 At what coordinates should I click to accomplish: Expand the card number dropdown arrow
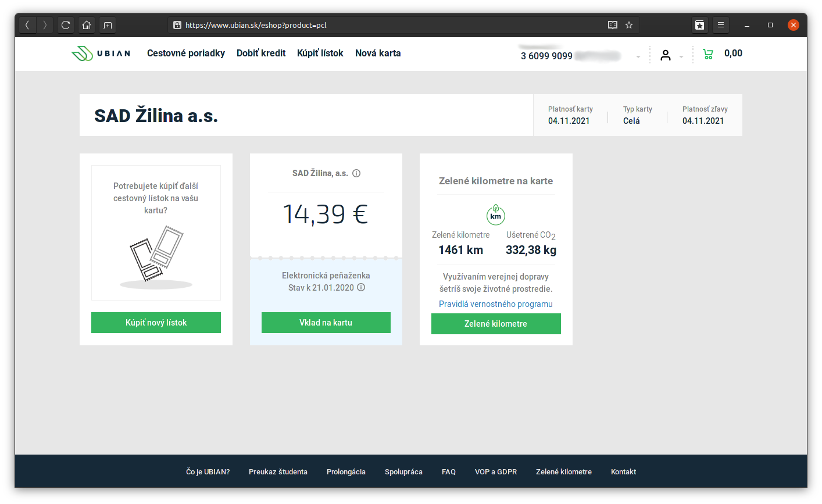coord(638,57)
